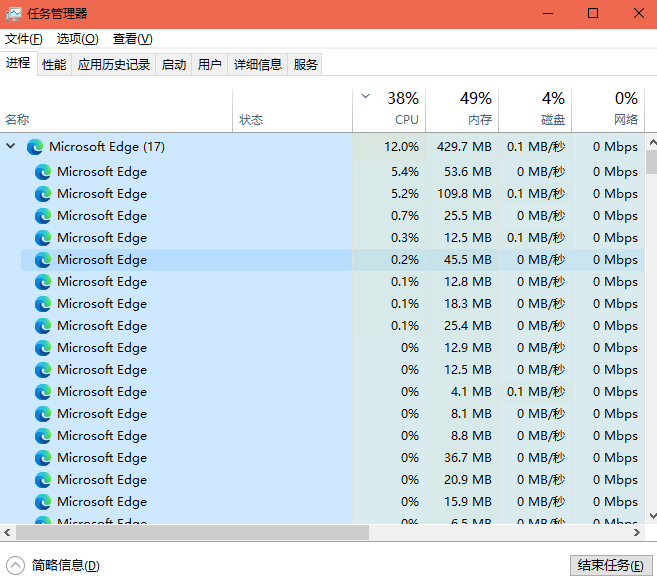Image resolution: width=657 pixels, height=582 pixels.
Task: Click the vertical scrollbar thumb
Action: pos(652,162)
